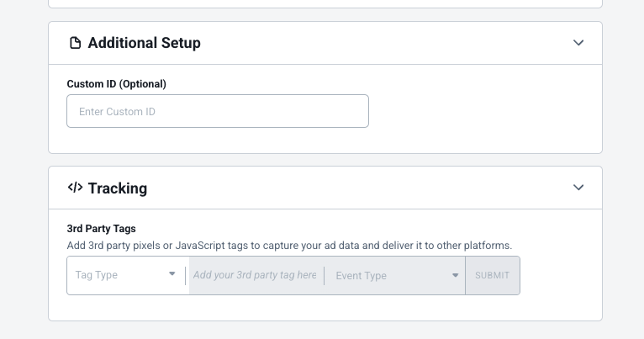Image resolution: width=644 pixels, height=339 pixels.
Task: Focus the Enter Custom ID field
Action: pos(218,111)
